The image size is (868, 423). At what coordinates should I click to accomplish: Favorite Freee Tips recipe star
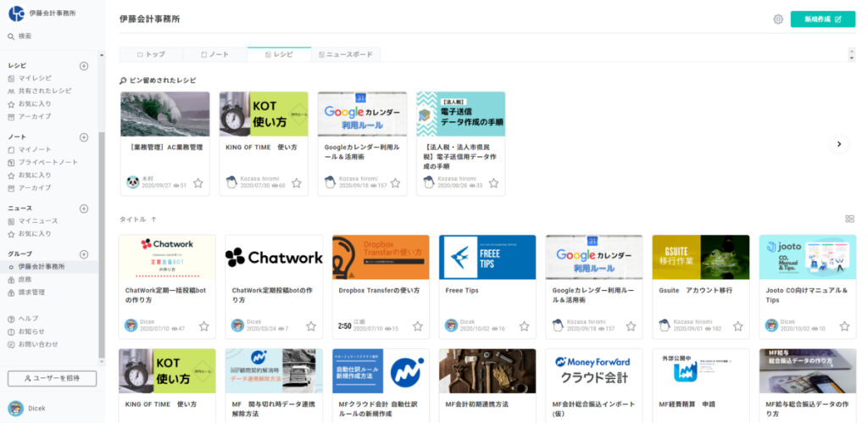[524, 326]
